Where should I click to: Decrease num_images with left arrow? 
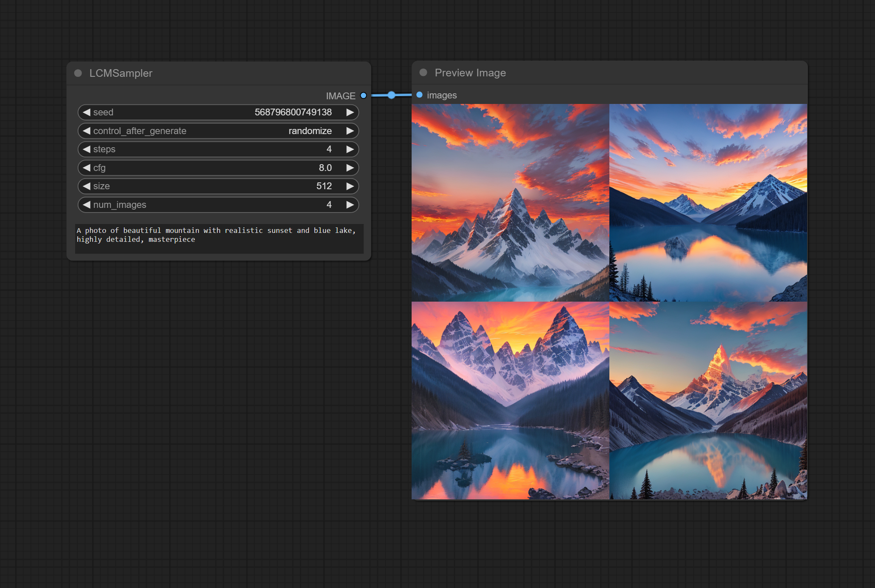tap(87, 204)
